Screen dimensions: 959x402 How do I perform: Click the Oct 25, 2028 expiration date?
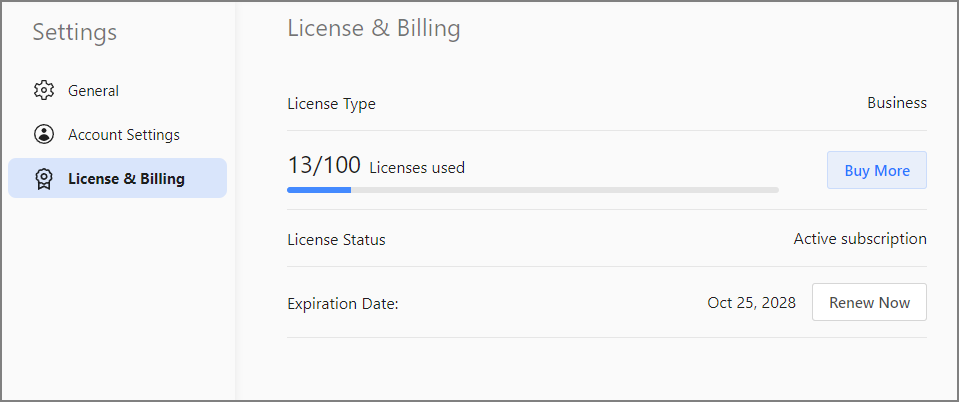pyautogui.click(x=751, y=302)
